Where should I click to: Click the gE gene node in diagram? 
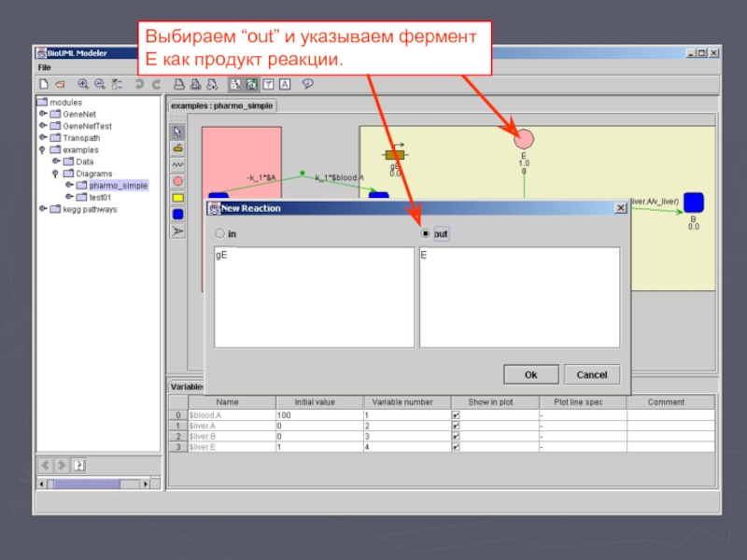click(x=395, y=155)
